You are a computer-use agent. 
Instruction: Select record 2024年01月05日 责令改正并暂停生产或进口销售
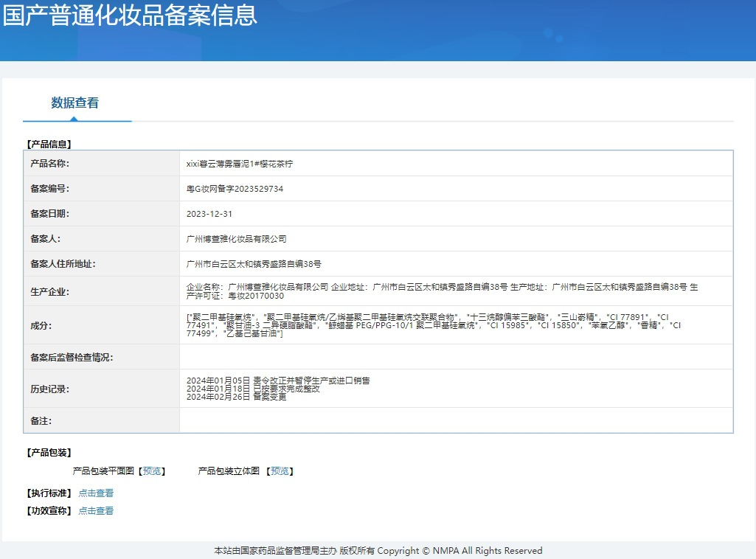pyautogui.click(x=278, y=381)
